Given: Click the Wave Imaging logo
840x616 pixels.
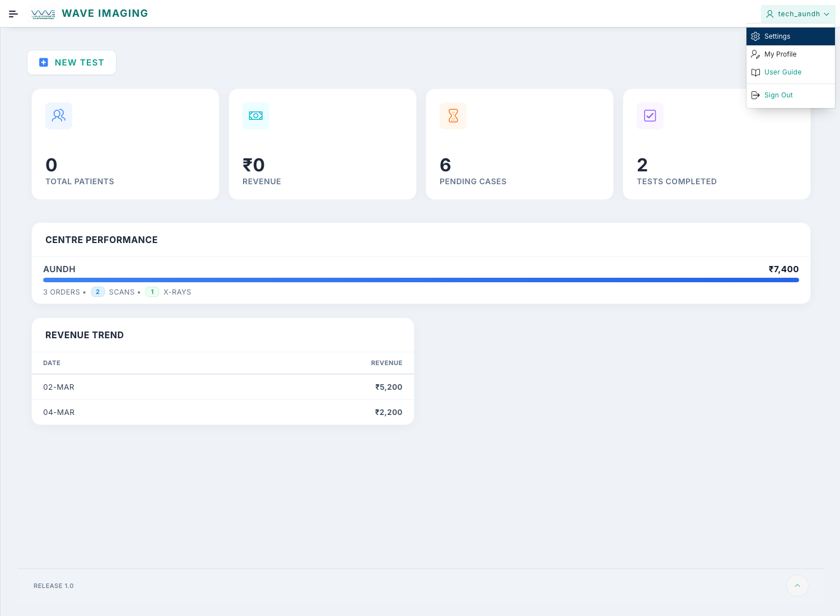Looking at the screenshot, I should pyautogui.click(x=43, y=14).
